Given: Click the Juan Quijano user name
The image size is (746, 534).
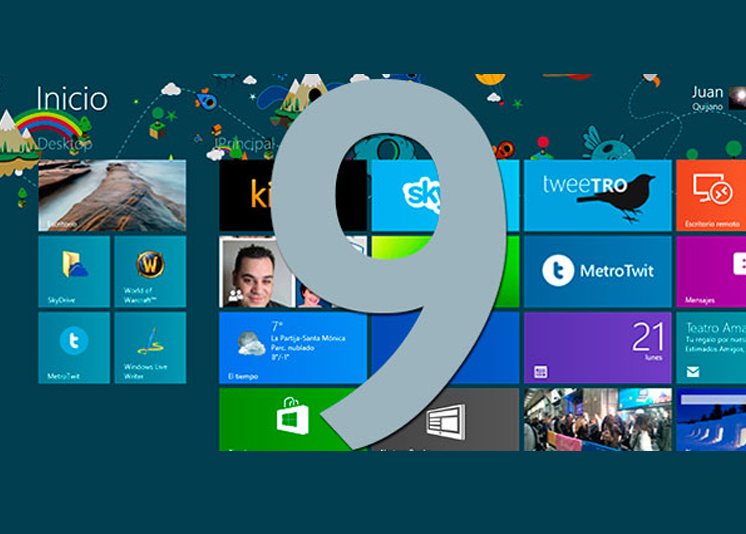Looking at the screenshot, I should pyautogui.click(x=707, y=98).
